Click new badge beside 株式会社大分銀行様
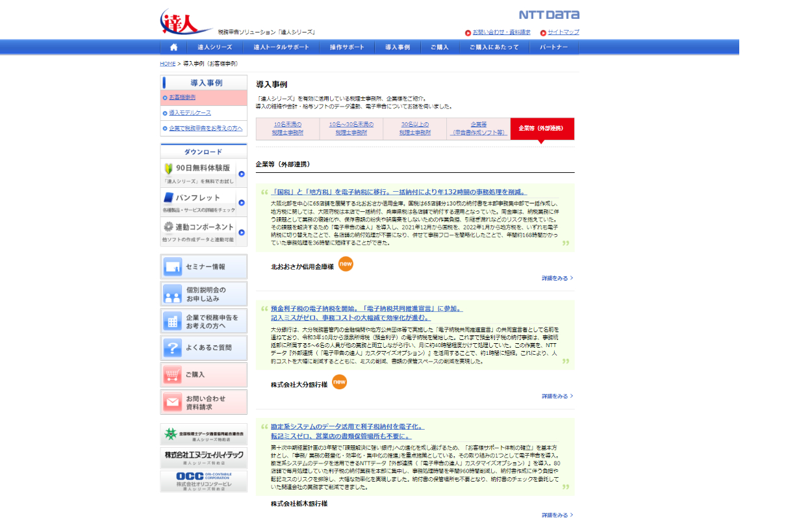 click(339, 382)
